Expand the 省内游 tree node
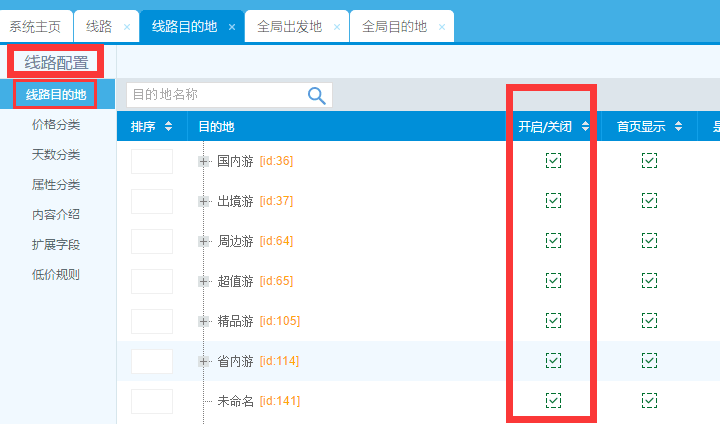This screenshot has height=424, width=720. [204, 361]
